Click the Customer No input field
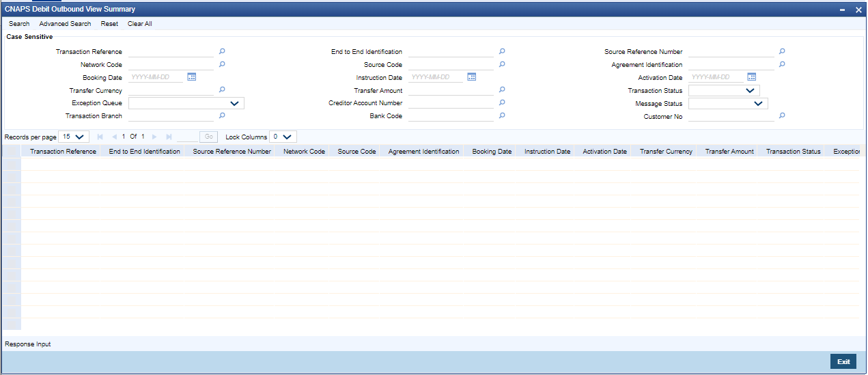The height and width of the screenshot is (375, 868). pos(731,116)
